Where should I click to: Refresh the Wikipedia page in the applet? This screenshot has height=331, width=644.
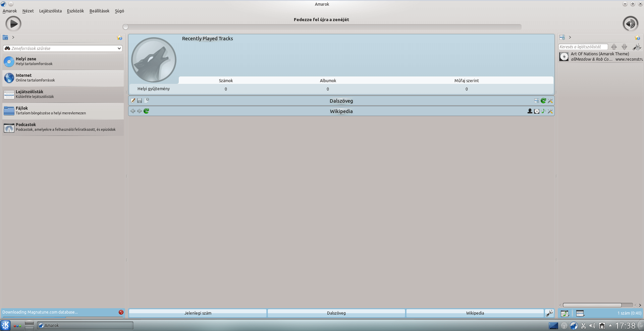(146, 111)
